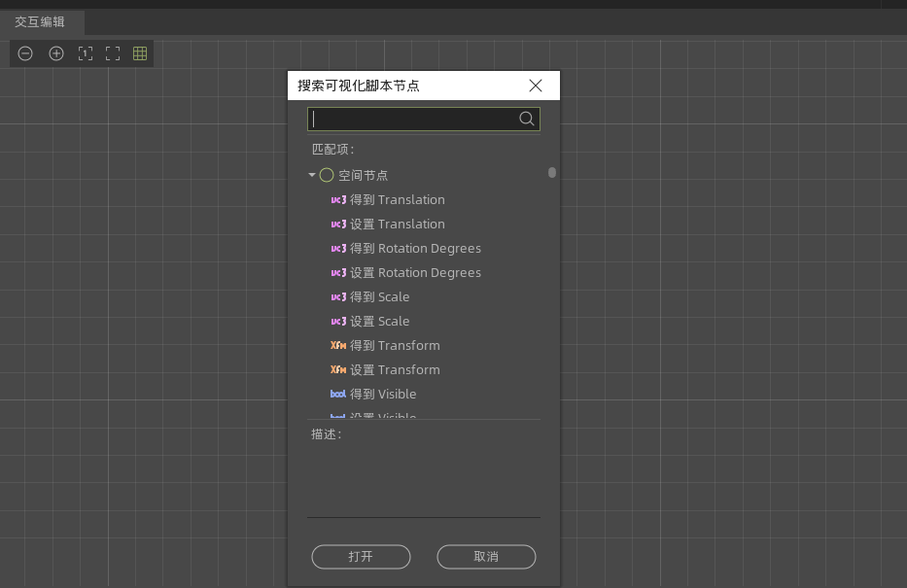Select 设置 Translation node
This screenshot has height=588, width=907.
[x=397, y=225]
